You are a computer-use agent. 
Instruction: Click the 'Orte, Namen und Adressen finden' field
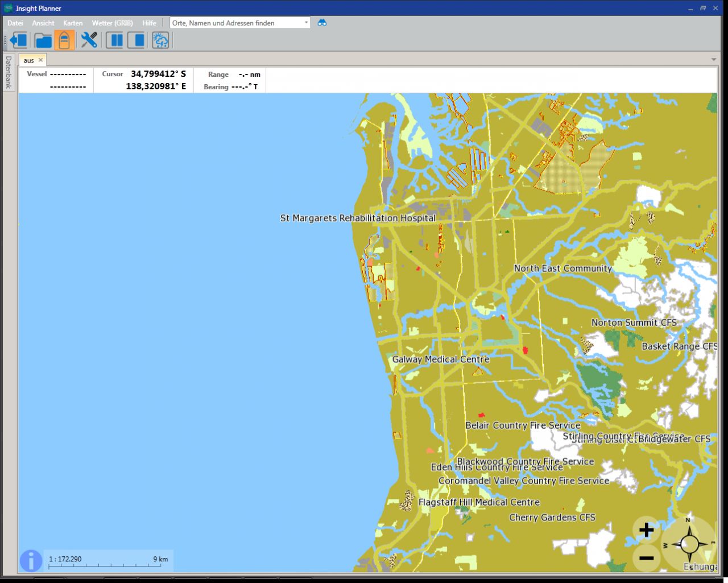click(x=236, y=23)
